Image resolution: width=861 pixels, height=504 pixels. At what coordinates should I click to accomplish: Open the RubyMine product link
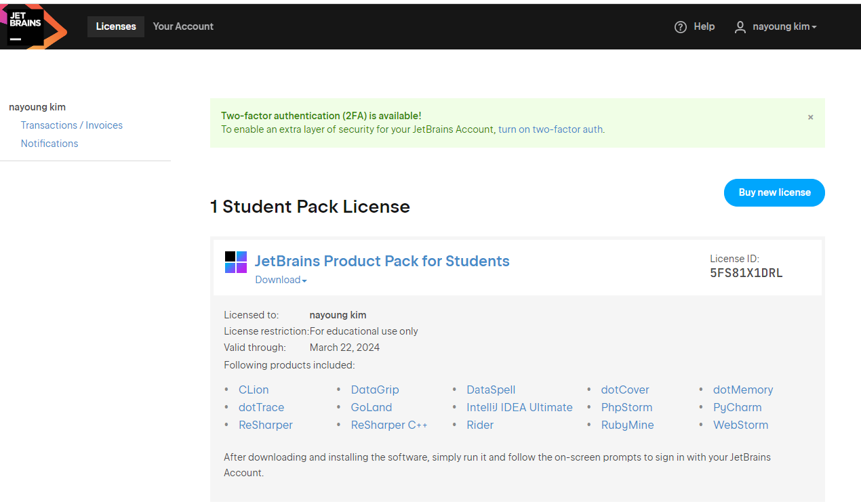(628, 425)
